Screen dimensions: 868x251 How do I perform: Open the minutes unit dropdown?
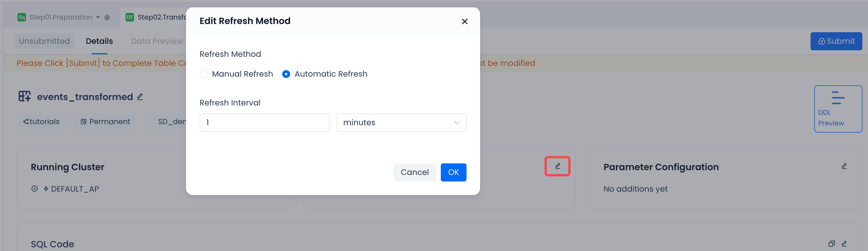click(x=401, y=123)
